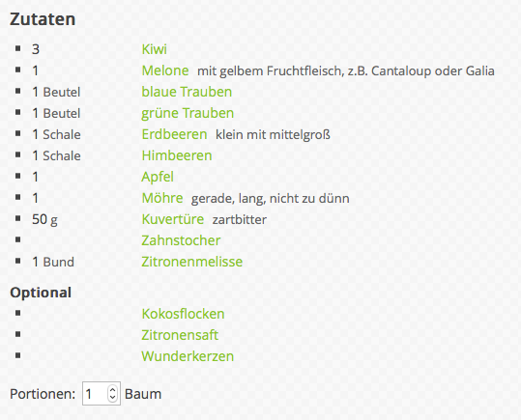Select the Apfel ingredient link
521x420 pixels.
[158, 177]
